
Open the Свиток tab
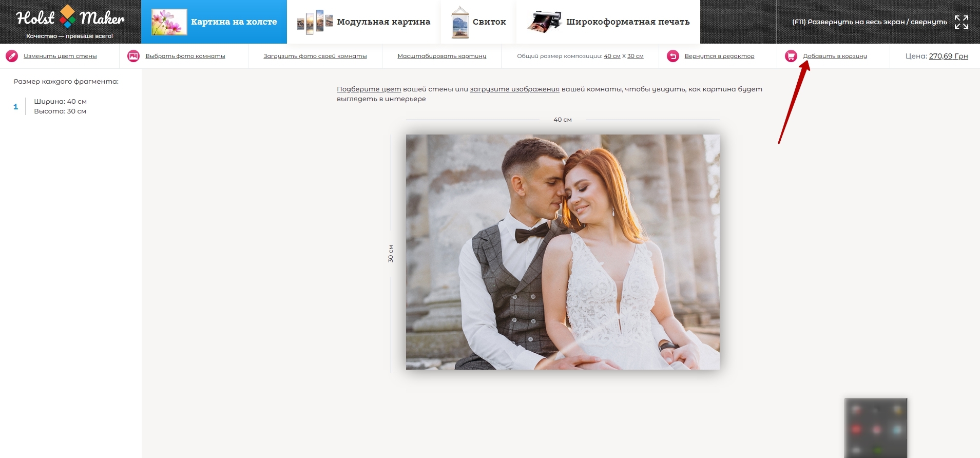pos(489,22)
